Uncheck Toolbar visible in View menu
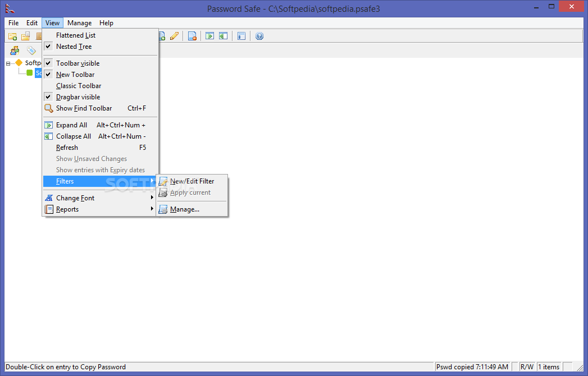 point(101,63)
